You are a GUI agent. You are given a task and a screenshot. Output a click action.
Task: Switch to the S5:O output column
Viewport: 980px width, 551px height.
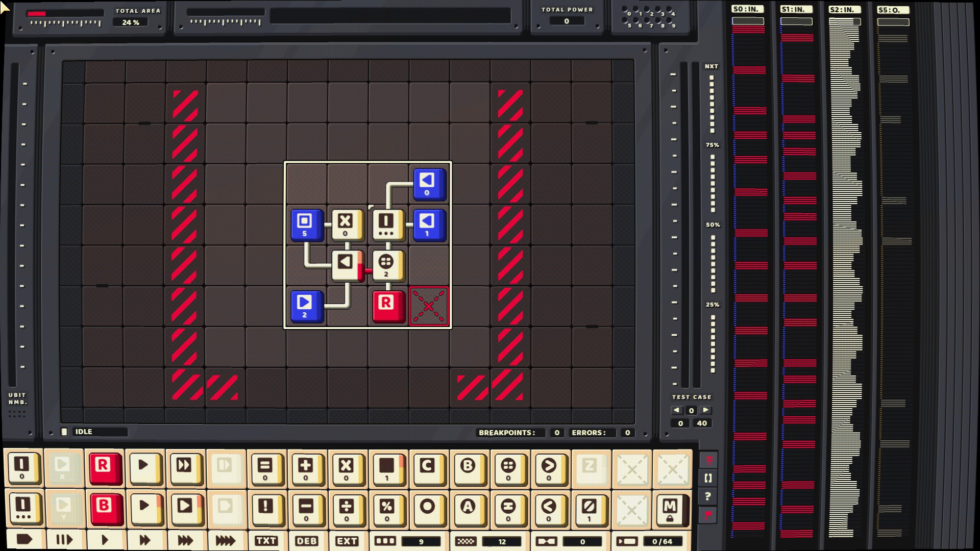(893, 10)
